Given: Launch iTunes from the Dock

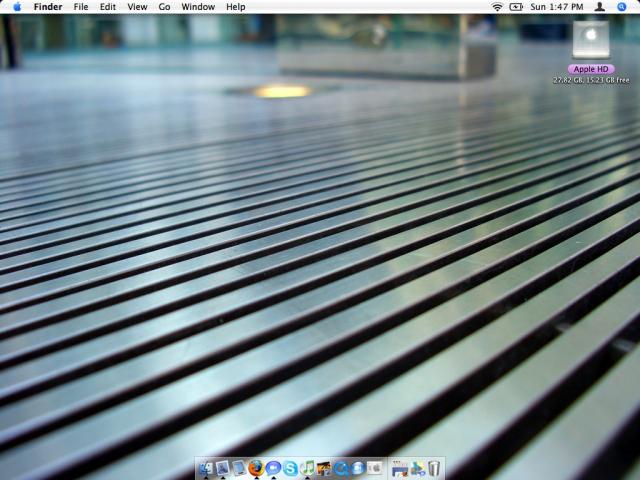Looking at the screenshot, I should click(307, 468).
